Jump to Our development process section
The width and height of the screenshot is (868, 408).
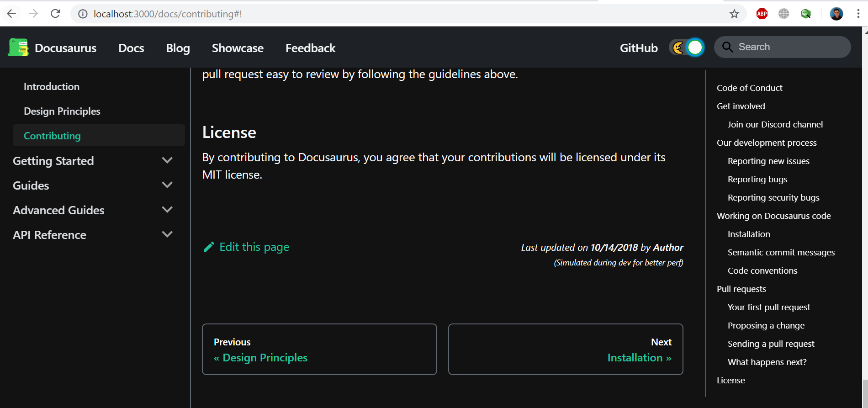click(x=767, y=143)
